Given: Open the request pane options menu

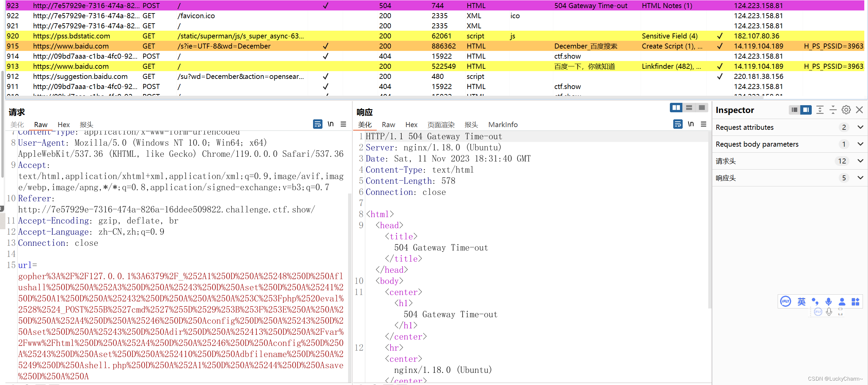Looking at the screenshot, I should click(x=343, y=124).
